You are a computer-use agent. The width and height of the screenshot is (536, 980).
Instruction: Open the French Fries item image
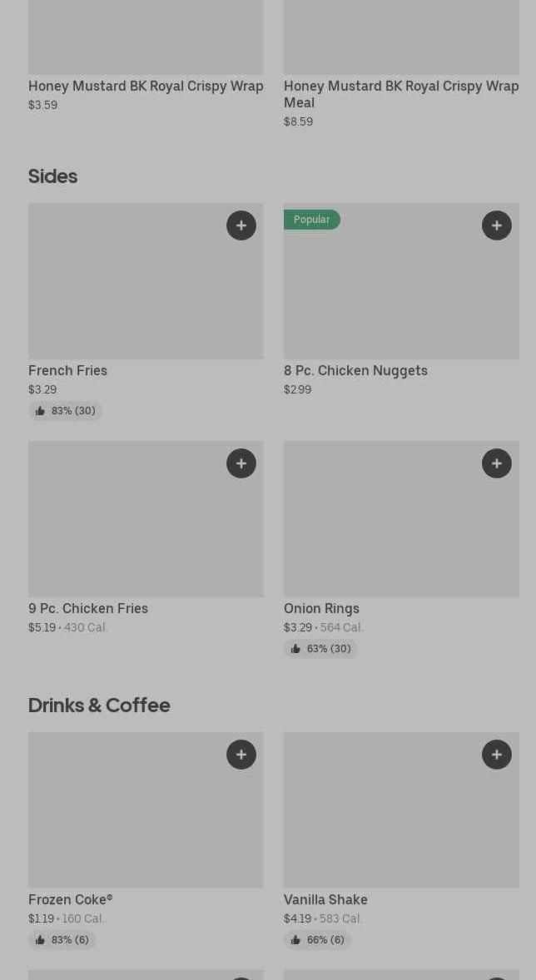point(125,291)
